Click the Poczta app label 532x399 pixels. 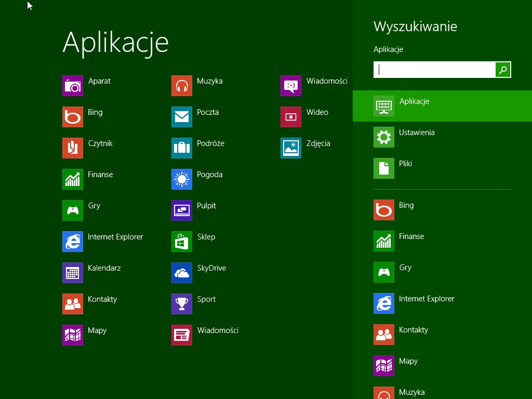click(208, 112)
